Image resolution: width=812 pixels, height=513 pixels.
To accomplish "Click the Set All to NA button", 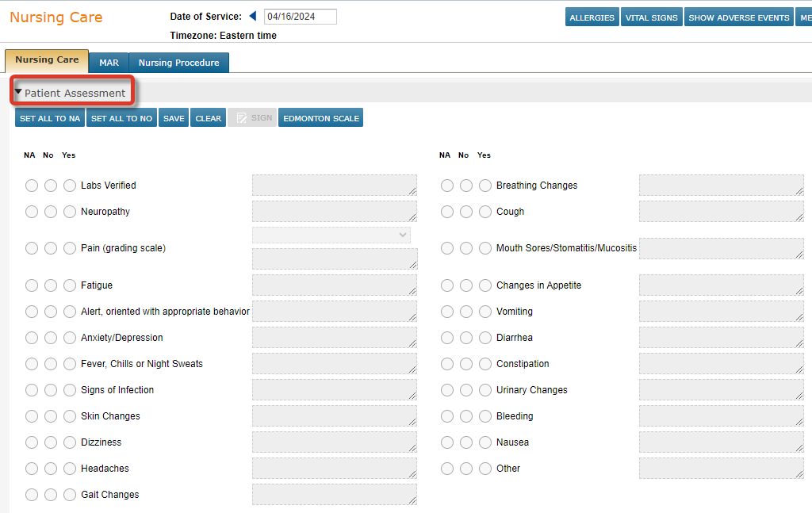I will coord(50,118).
